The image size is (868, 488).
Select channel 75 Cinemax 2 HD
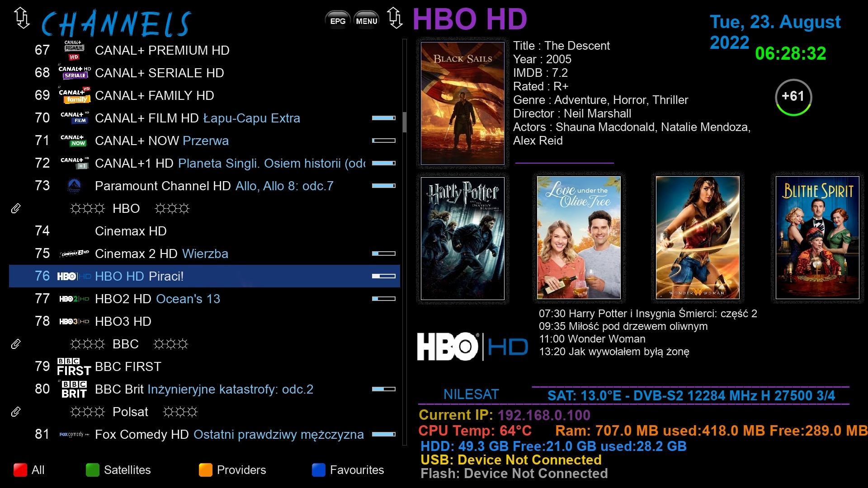point(204,253)
